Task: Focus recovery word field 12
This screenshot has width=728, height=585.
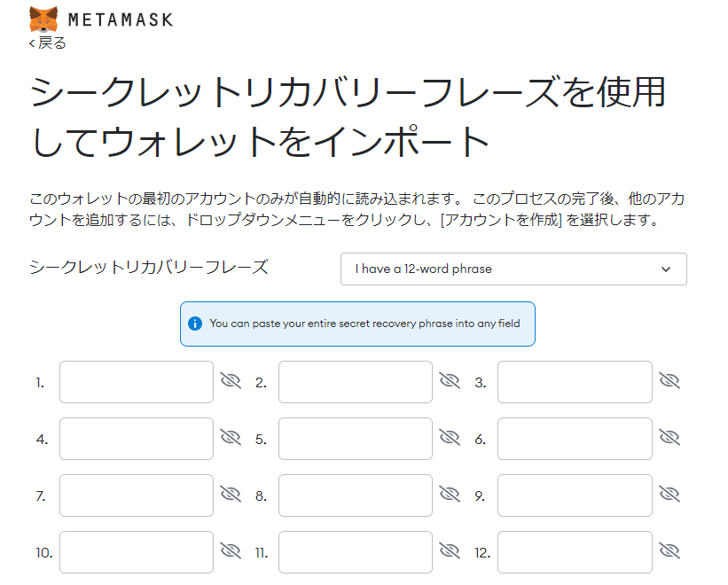Action: [x=575, y=552]
